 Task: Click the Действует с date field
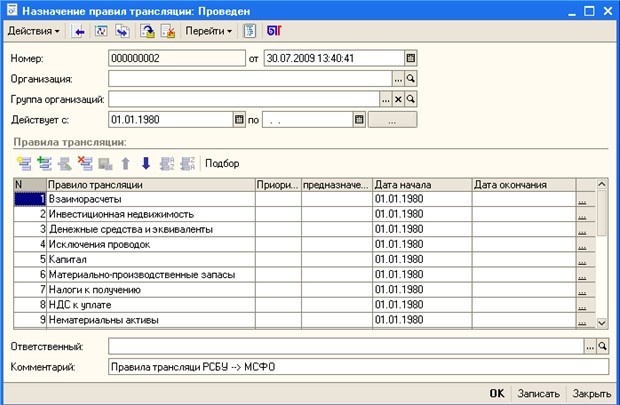171,119
